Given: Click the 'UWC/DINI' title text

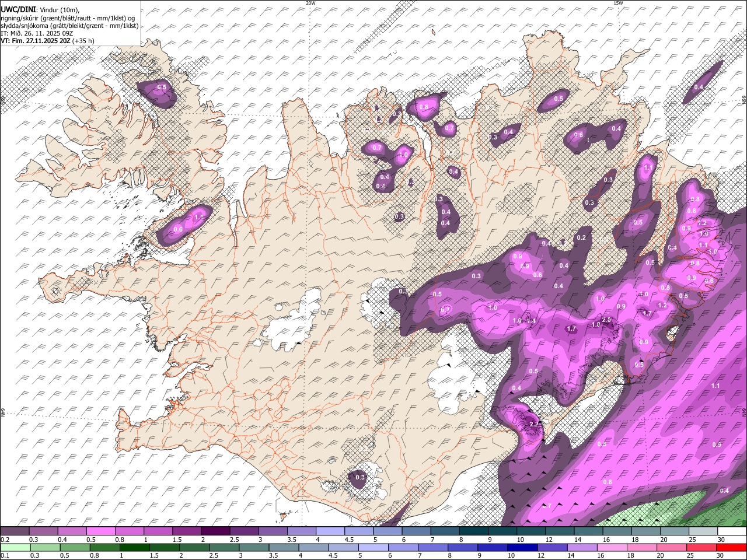Looking at the screenshot, I should point(18,9).
